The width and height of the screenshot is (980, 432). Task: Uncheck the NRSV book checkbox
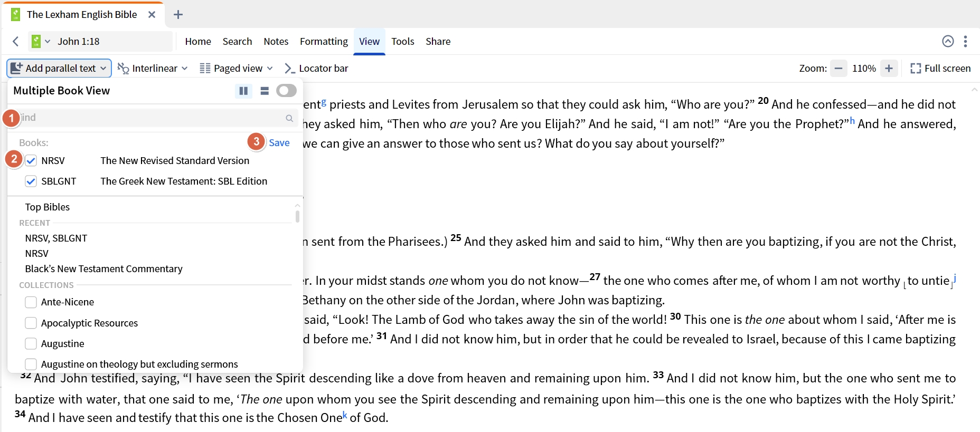tap(31, 161)
